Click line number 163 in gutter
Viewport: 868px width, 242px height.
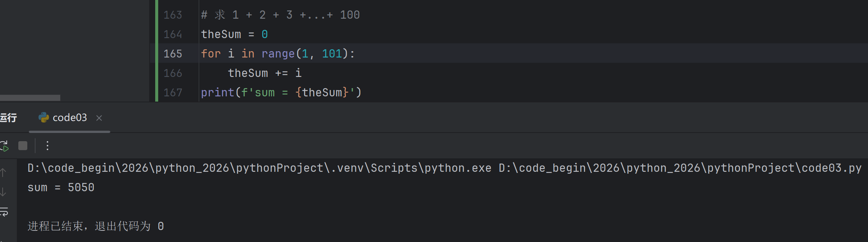tap(173, 15)
